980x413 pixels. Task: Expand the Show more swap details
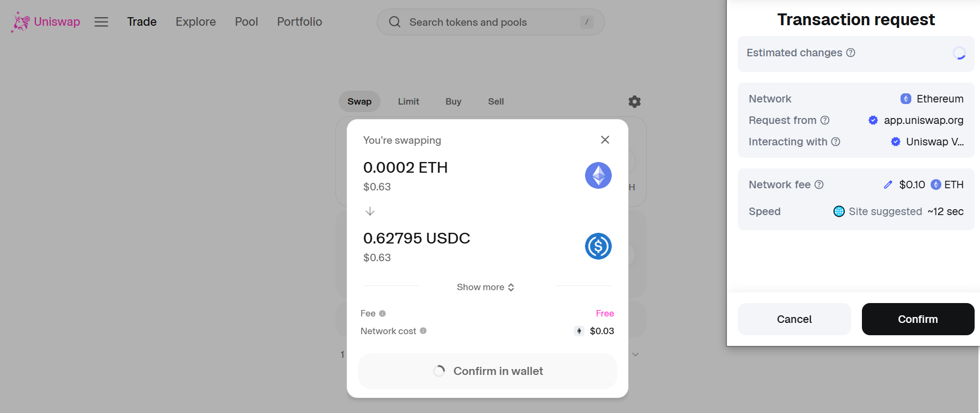[485, 287]
